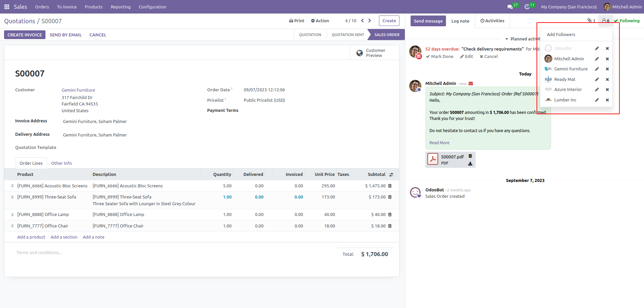Open the Reporting menu
This screenshot has height=308, width=644.
coord(121,7)
